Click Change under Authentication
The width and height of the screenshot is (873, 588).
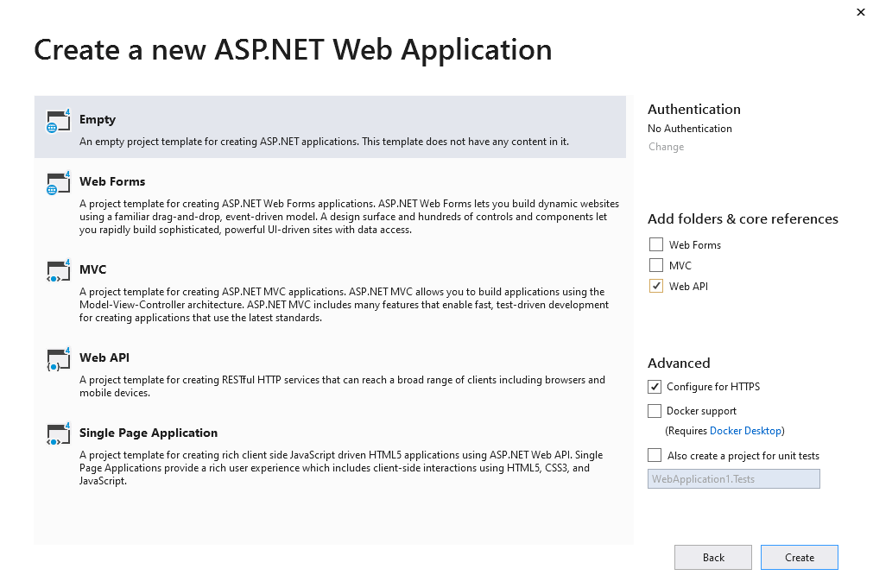point(666,147)
